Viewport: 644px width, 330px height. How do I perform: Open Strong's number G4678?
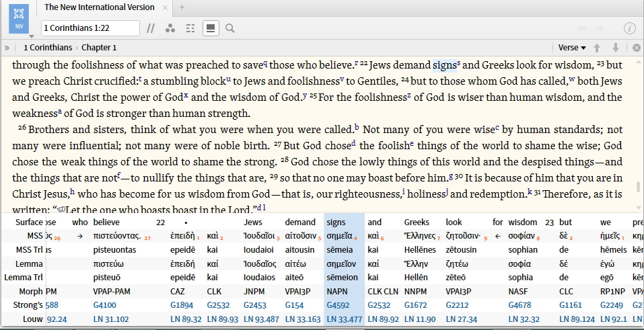pos(520,305)
